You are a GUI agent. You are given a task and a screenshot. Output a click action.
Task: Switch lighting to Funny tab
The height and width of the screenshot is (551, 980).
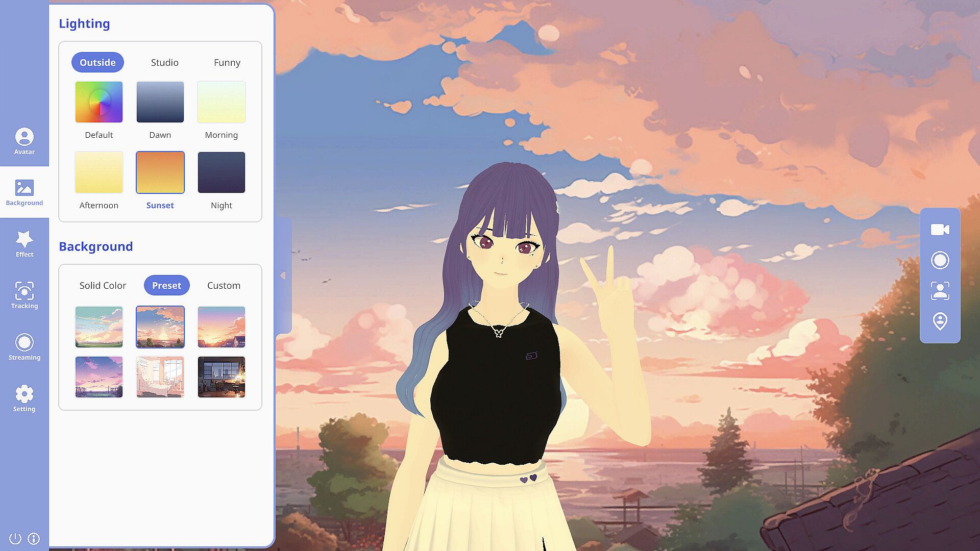pyautogui.click(x=227, y=62)
